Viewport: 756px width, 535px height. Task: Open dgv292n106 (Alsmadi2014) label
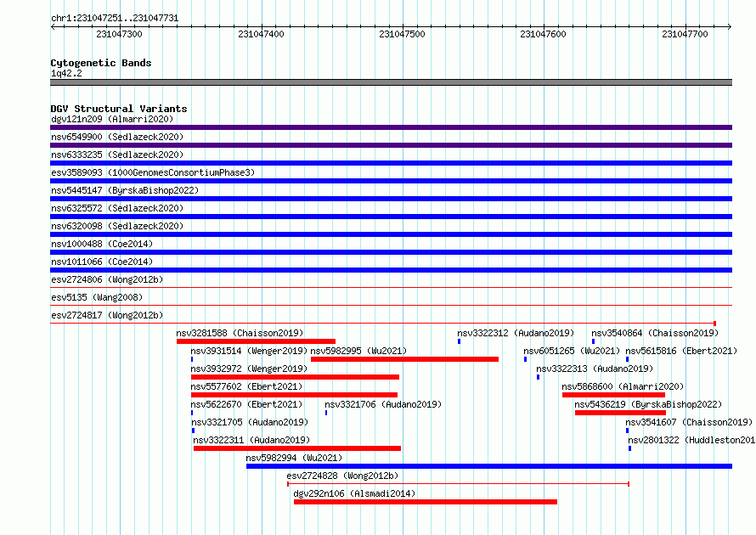point(354,493)
